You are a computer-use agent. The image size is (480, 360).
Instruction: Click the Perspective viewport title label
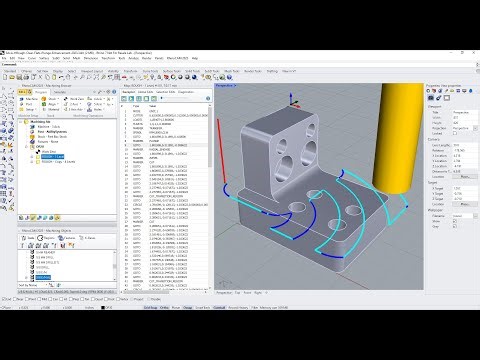click(x=224, y=86)
